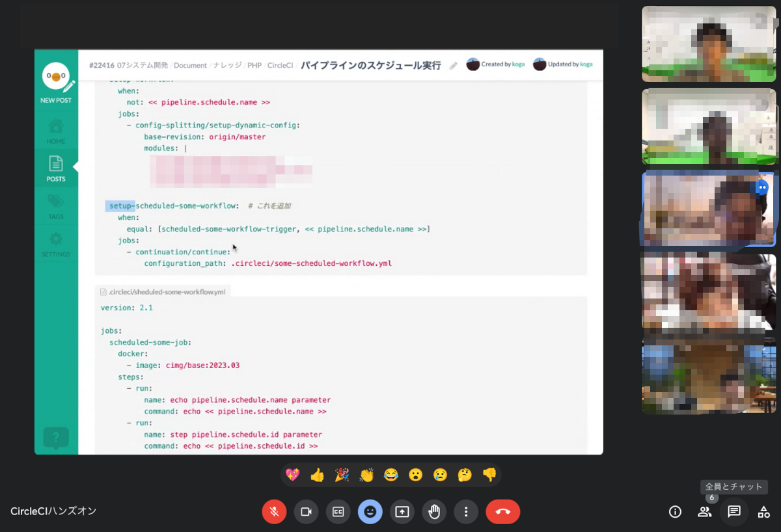This screenshot has width=781, height=532.
Task: Click the highlighted speaker video tile
Action: tap(709, 209)
